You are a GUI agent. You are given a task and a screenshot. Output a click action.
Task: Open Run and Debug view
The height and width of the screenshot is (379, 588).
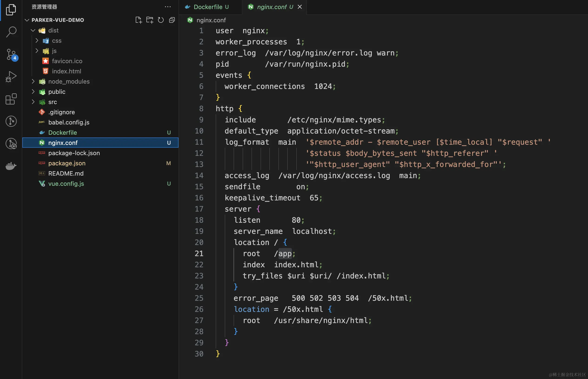tap(11, 77)
